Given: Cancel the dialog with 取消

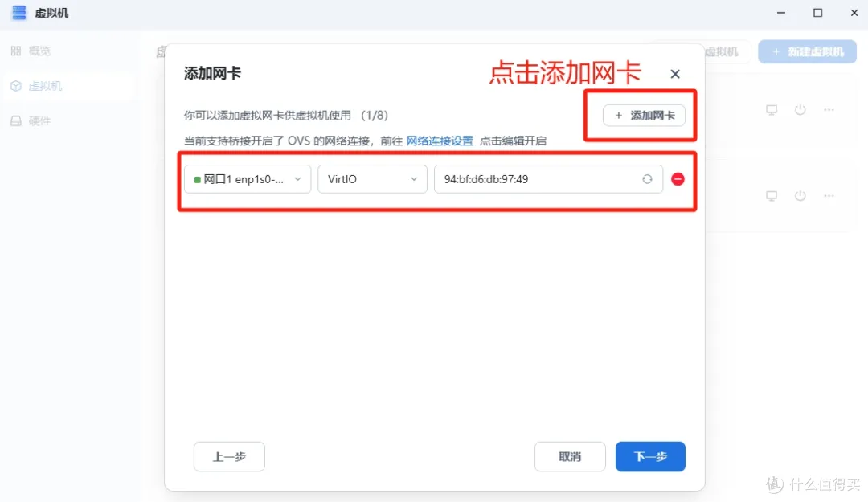Looking at the screenshot, I should [x=570, y=456].
